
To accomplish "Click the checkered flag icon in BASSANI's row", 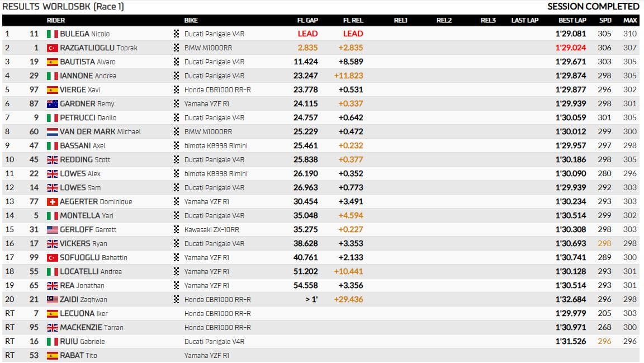I will pos(176,145).
